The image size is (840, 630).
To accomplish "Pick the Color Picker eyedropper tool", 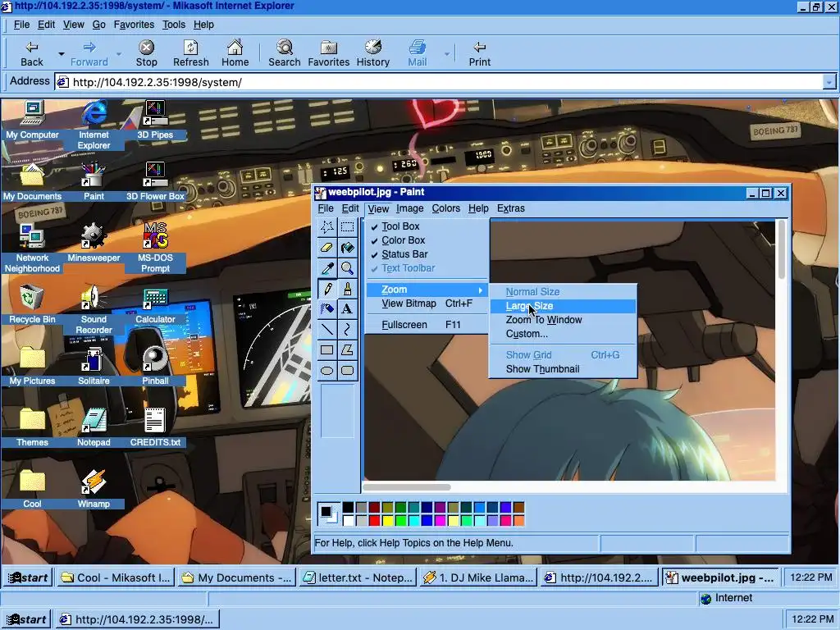I will (326, 268).
